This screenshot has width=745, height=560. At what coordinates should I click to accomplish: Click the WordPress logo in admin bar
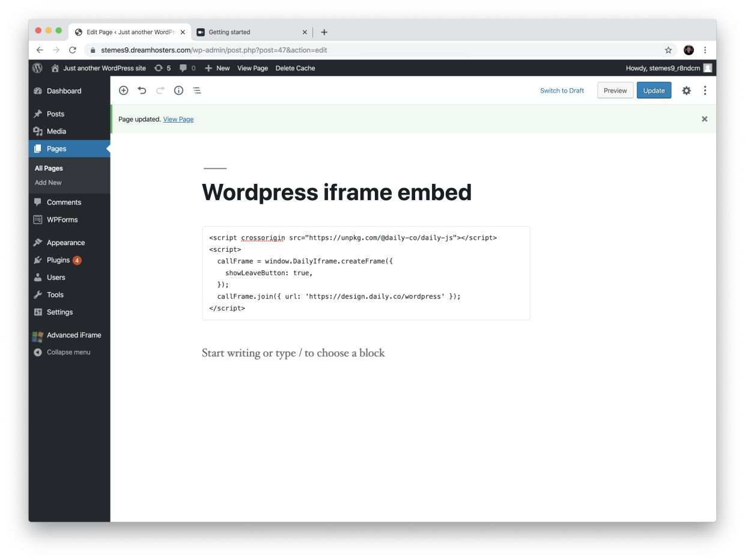[37, 68]
